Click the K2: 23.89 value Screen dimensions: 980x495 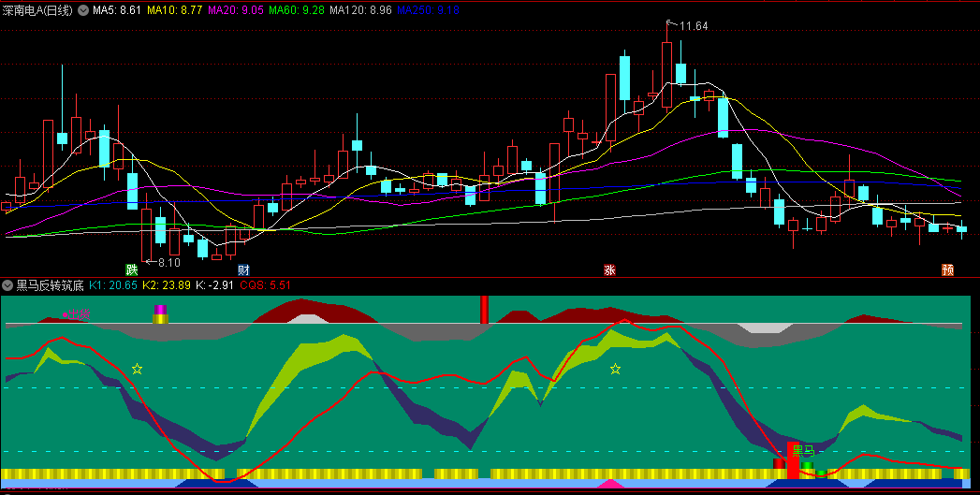point(167,285)
